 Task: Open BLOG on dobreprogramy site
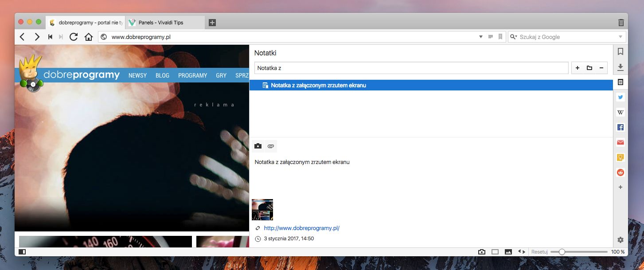tap(163, 75)
